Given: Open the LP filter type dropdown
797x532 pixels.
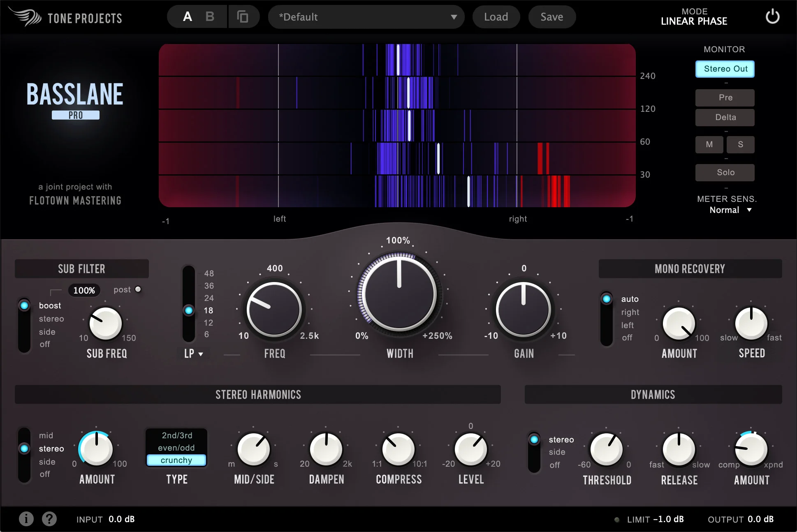Looking at the screenshot, I should 193,354.
